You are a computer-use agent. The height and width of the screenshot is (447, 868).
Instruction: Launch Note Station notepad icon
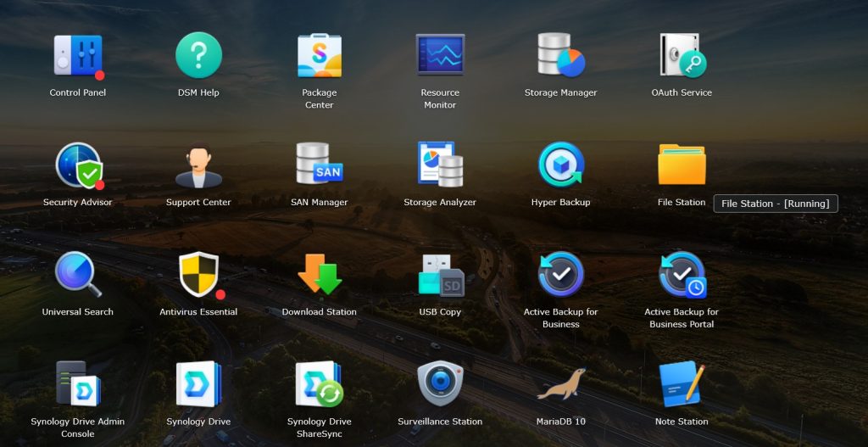[x=682, y=384]
